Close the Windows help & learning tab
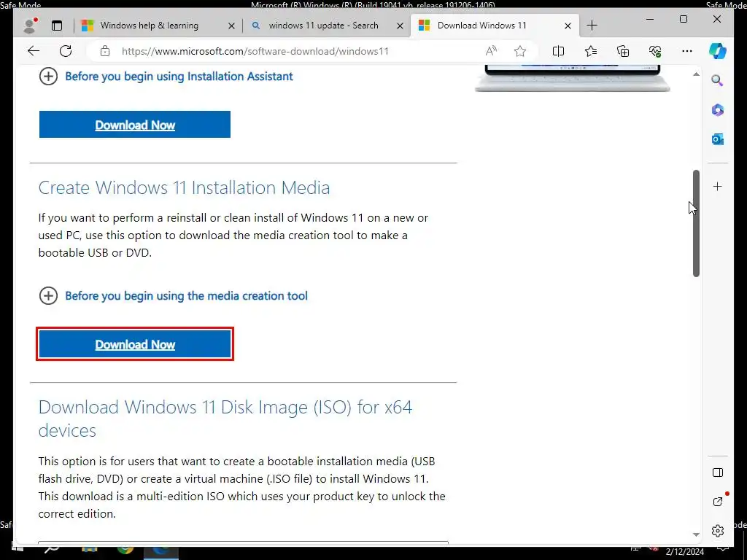 (x=231, y=26)
